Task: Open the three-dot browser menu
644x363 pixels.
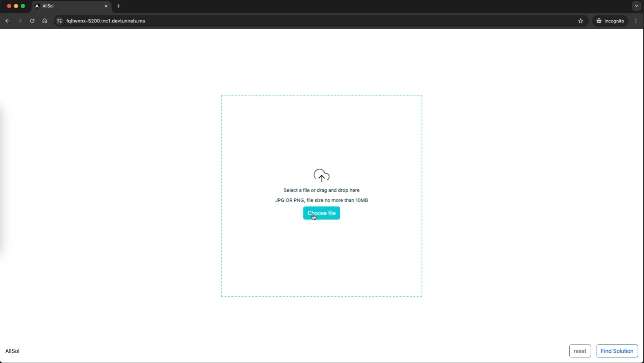Action: point(636,21)
